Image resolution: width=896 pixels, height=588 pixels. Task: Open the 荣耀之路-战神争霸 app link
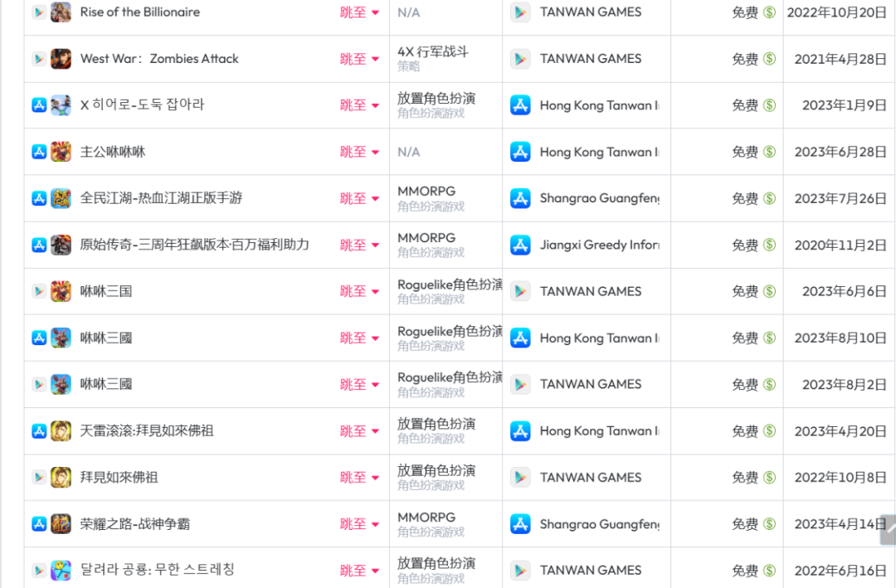(135, 524)
